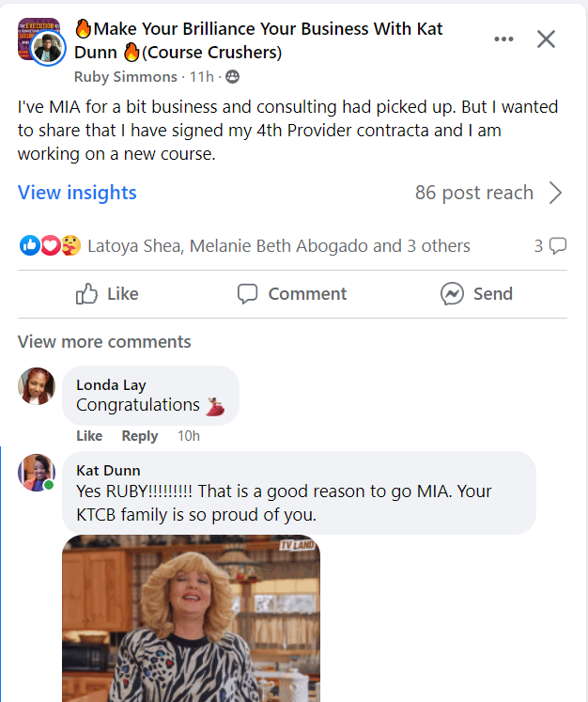This screenshot has height=702, width=588.
Task: Click Kat Dunn's commenter name
Action: click(x=108, y=470)
